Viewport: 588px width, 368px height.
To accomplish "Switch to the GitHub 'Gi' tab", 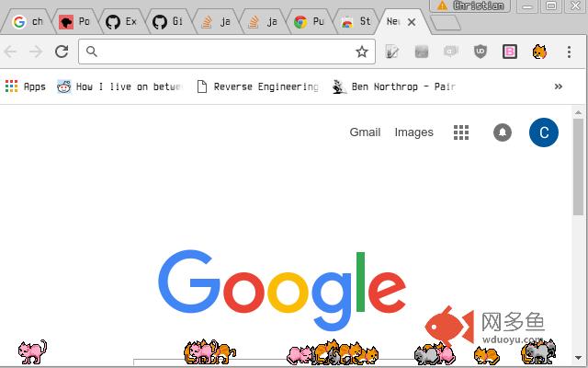I will click(168, 22).
